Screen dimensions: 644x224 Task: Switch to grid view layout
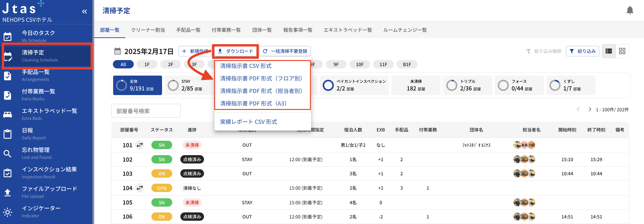[622, 51]
